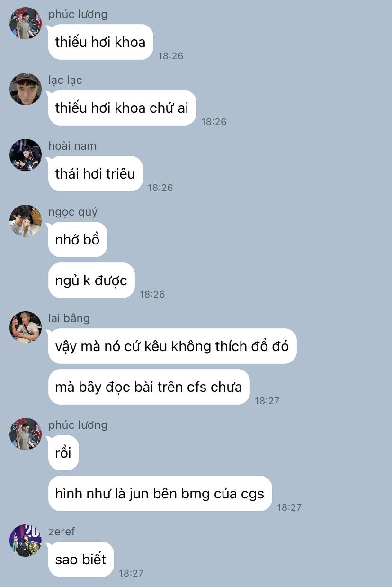Tap phúc lương's avatar beside 'rồi' message
Image resolution: width=392 pixels, height=587 pixels.
(26, 434)
